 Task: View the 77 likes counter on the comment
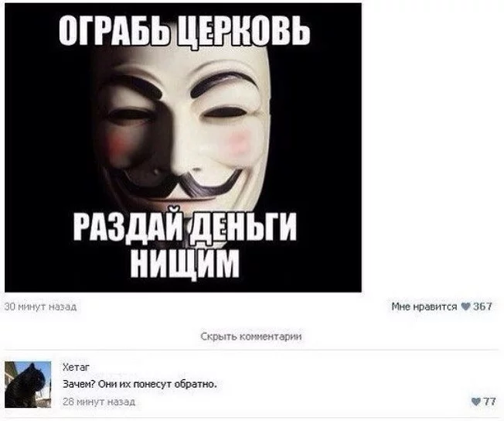pyautogui.click(x=489, y=402)
